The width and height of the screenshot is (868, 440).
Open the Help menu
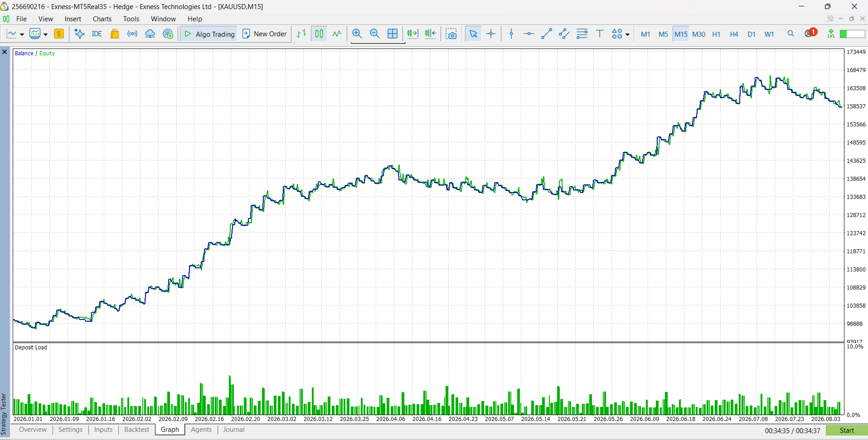tap(195, 19)
